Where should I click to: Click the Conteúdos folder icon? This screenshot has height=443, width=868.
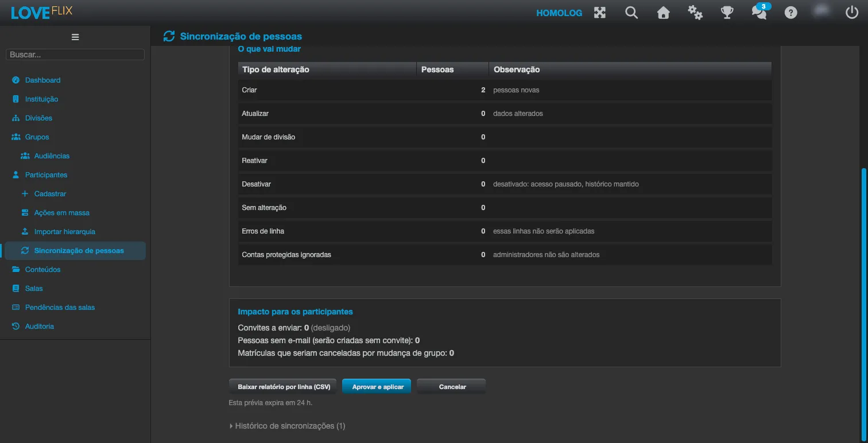[16, 270]
